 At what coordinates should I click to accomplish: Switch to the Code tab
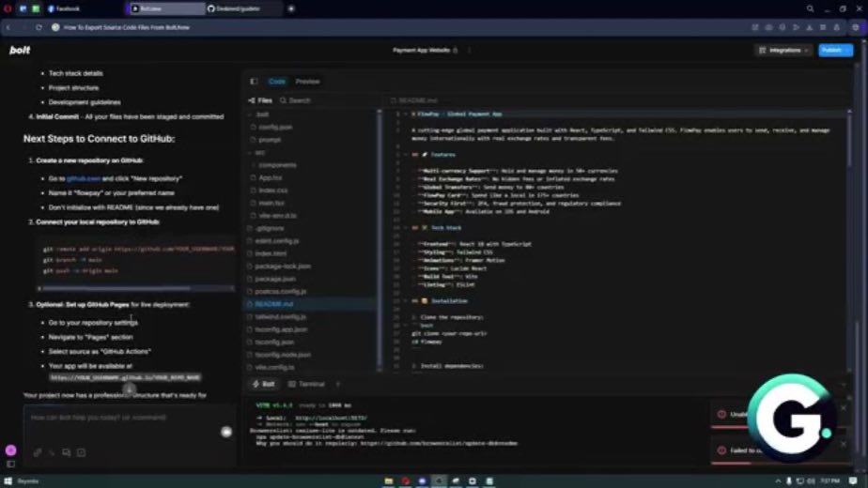277,82
